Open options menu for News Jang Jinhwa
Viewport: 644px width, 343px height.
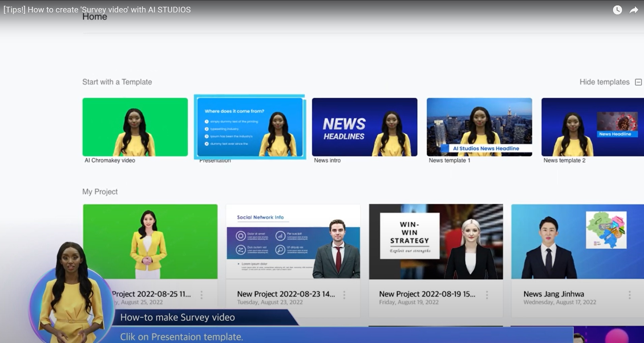point(630,295)
